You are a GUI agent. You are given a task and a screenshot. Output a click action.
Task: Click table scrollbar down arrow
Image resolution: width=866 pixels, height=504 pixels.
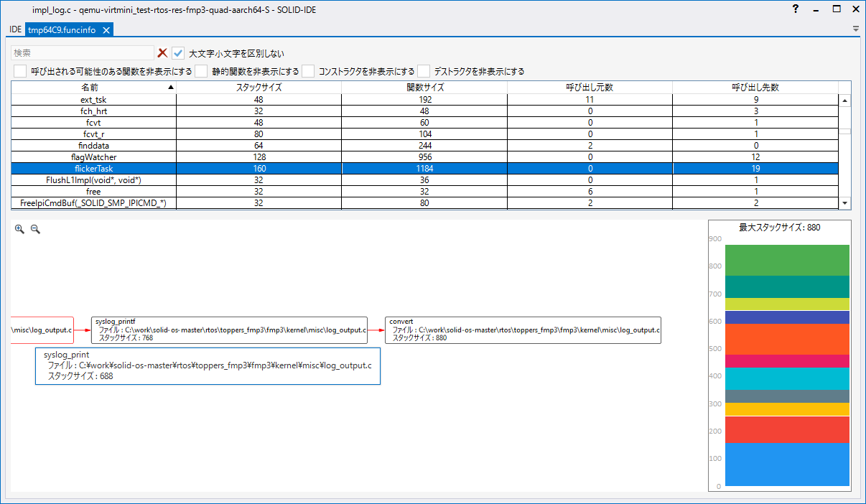pos(844,203)
